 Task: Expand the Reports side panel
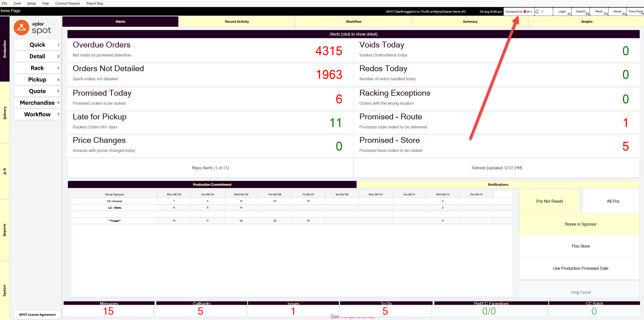coord(5,230)
